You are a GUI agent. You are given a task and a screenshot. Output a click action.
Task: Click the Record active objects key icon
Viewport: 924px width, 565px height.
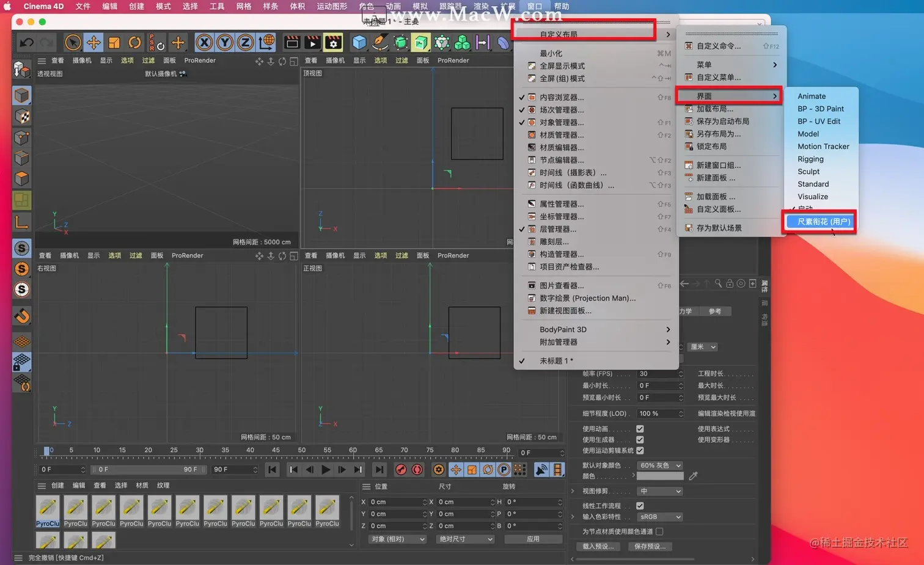401,469
